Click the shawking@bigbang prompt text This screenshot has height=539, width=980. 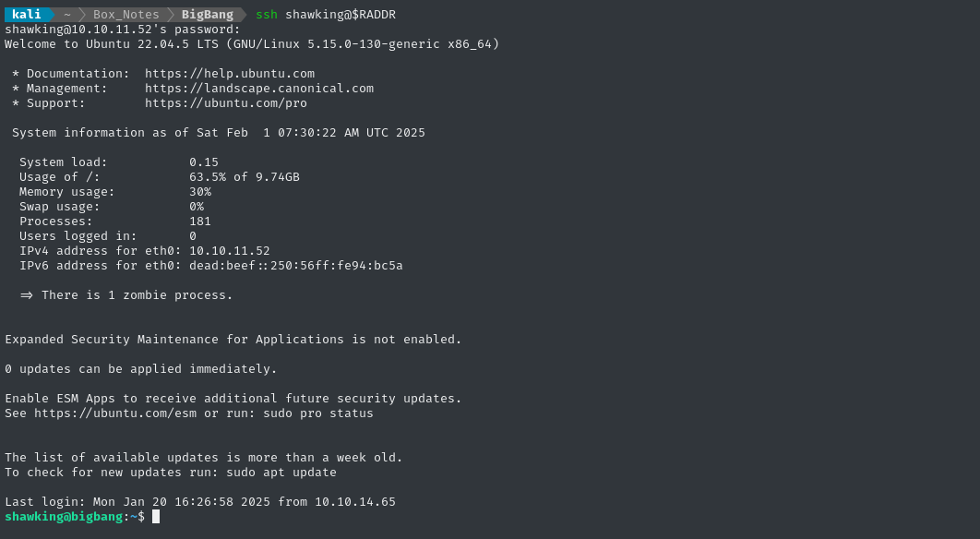[x=64, y=517]
